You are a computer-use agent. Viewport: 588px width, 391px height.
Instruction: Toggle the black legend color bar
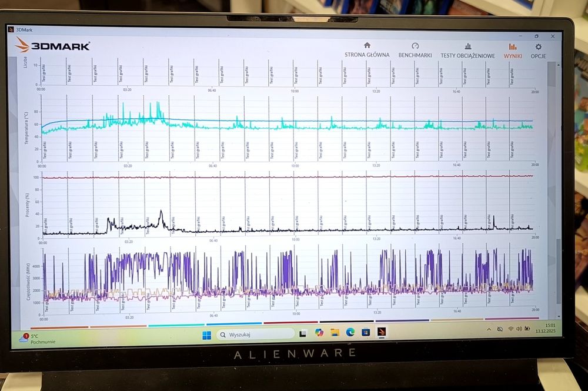coord(346,321)
